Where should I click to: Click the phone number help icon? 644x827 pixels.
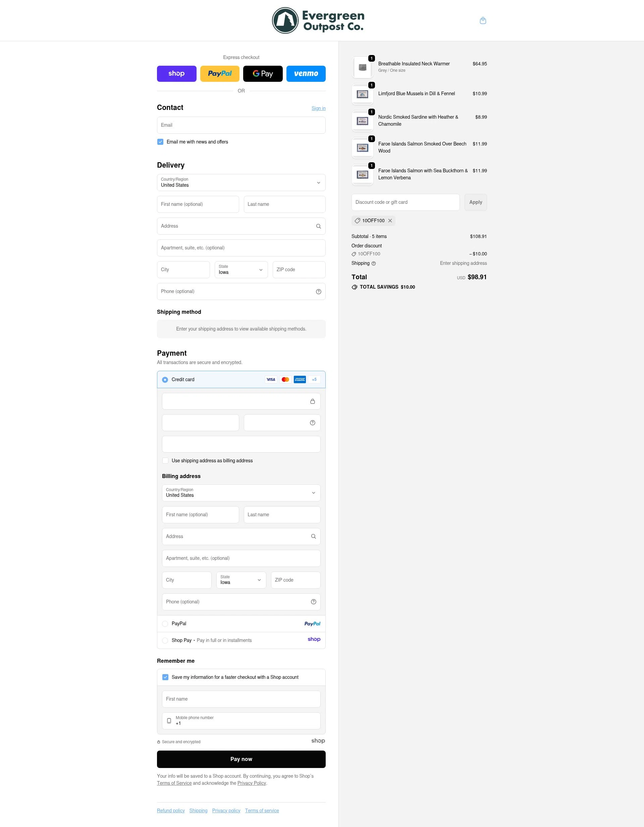point(318,291)
